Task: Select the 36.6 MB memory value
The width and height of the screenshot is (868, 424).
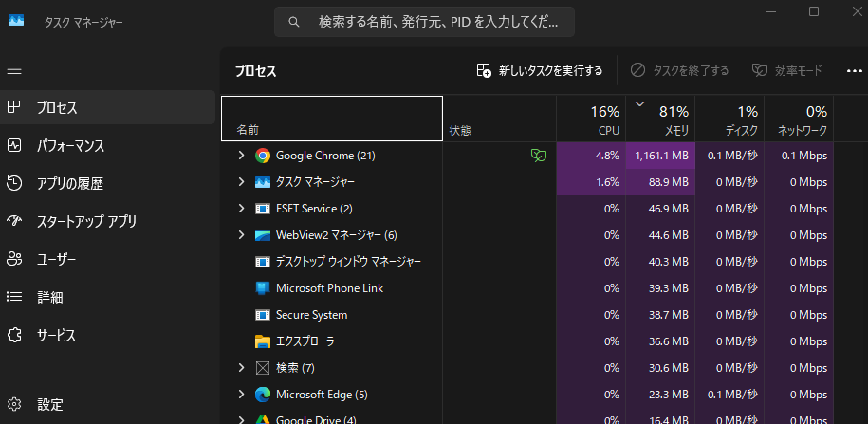Action: (660, 341)
